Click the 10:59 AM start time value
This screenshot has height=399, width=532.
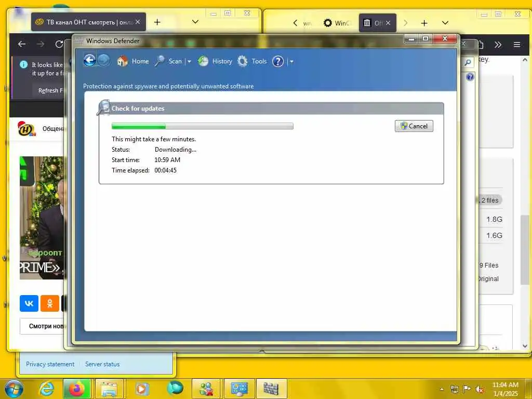167,160
